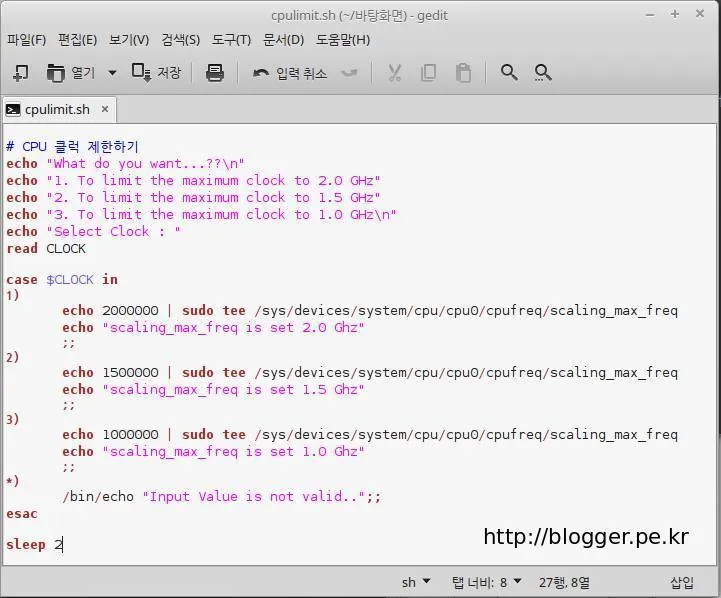Viewport: 721px width, 598px height.
Task: Click the Print icon
Action: coord(215,73)
